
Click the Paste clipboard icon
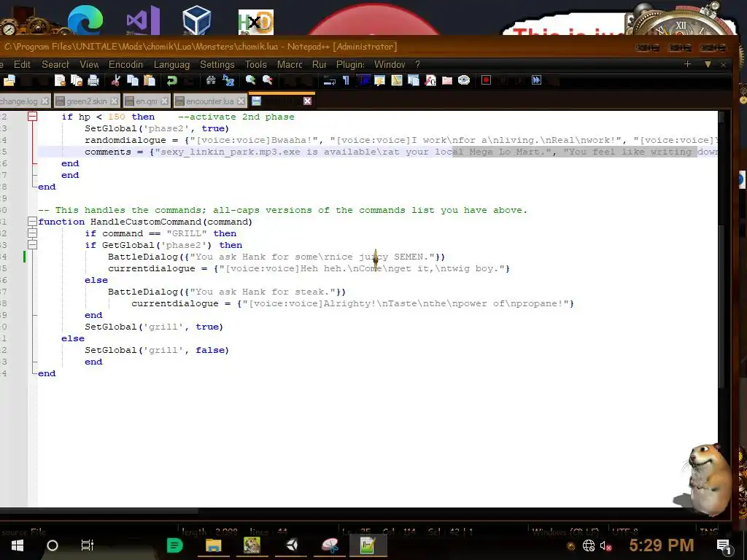[x=150, y=80]
